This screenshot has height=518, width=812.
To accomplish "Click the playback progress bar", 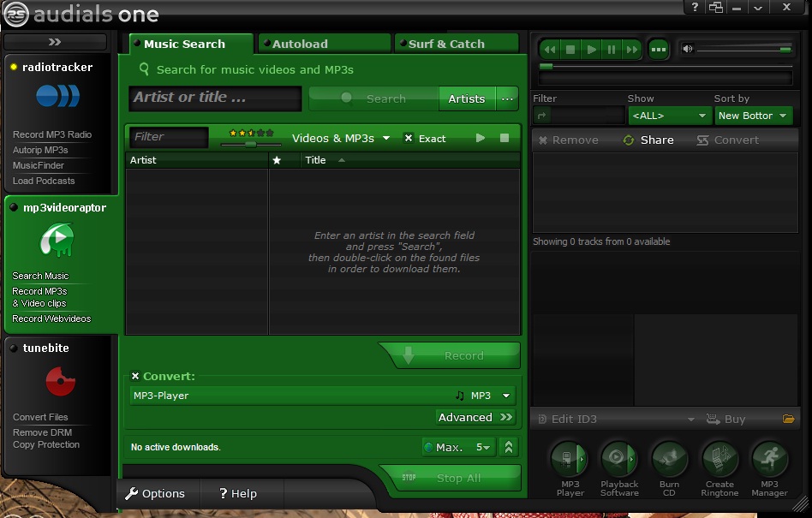I will point(666,66).
